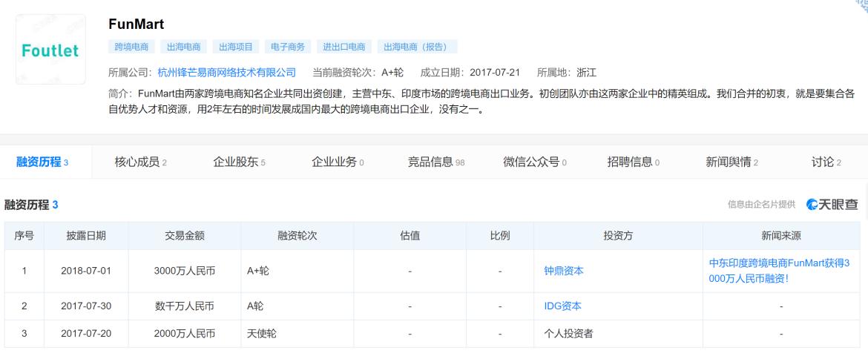
Task: Select the 招聘信息 tab
Action: (634, 162)
